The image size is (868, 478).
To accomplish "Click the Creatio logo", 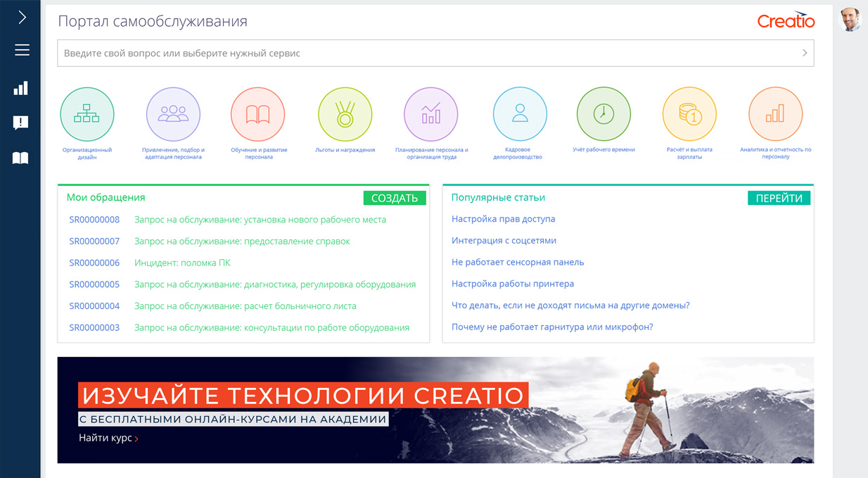I will (x=786, y=20).
